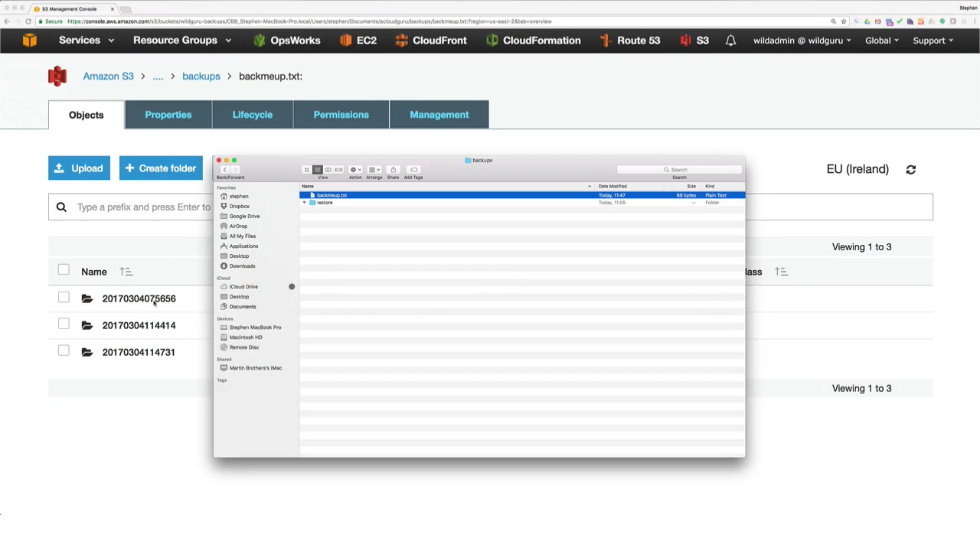980x551 pixels.
Task: Open the 20170304075656 folder
Action: [x=139, y=298]
